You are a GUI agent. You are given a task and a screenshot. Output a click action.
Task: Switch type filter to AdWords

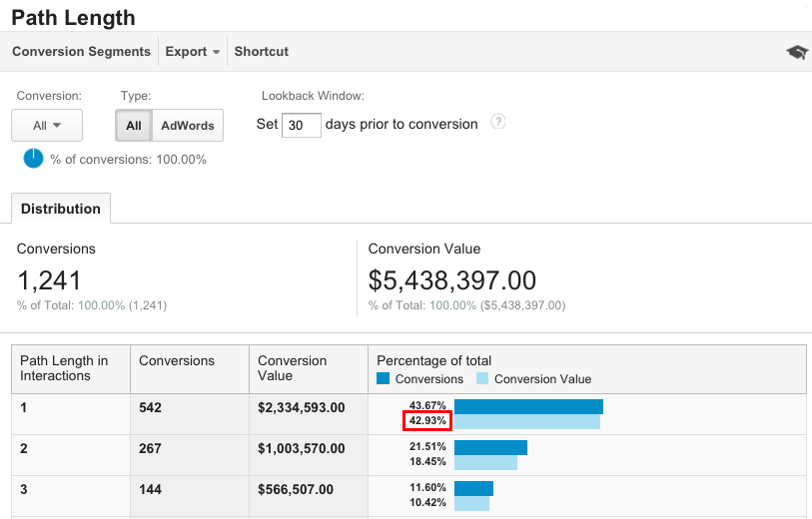[188, 126]
